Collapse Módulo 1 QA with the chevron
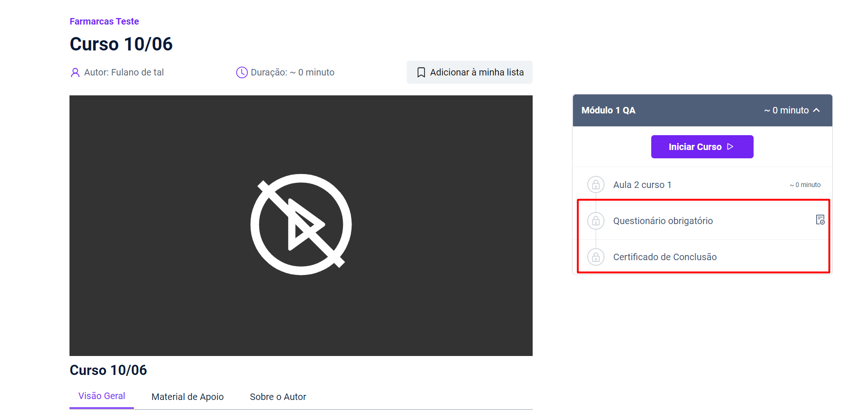The height and width of the screenshot is (412, 868). pyautogui.click(x=817, y=110)
